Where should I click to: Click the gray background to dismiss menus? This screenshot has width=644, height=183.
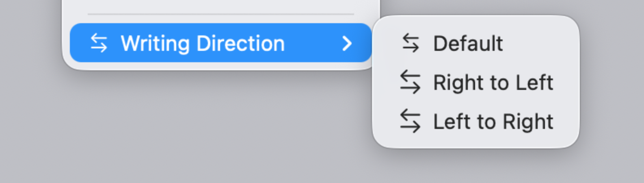(x=203, y=130)
